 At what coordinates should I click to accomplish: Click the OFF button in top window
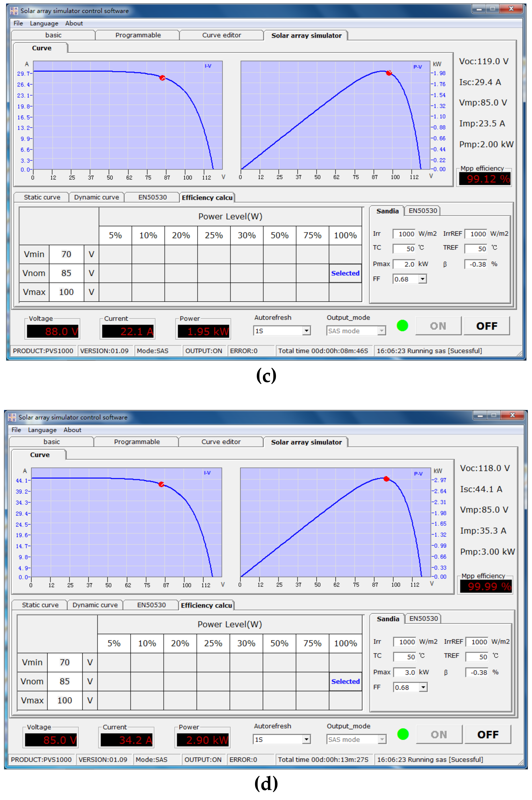click(486, 326)
